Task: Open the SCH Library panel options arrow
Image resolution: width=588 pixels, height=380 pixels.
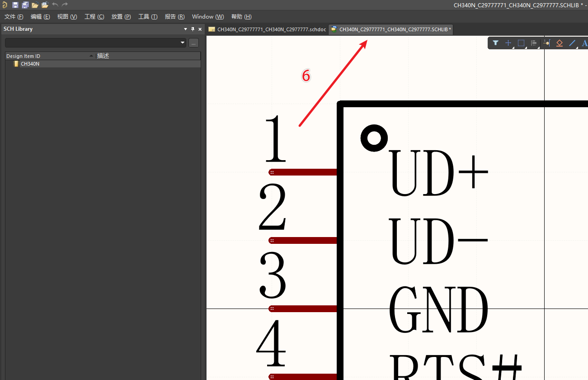Action: [x=185, y=29]
